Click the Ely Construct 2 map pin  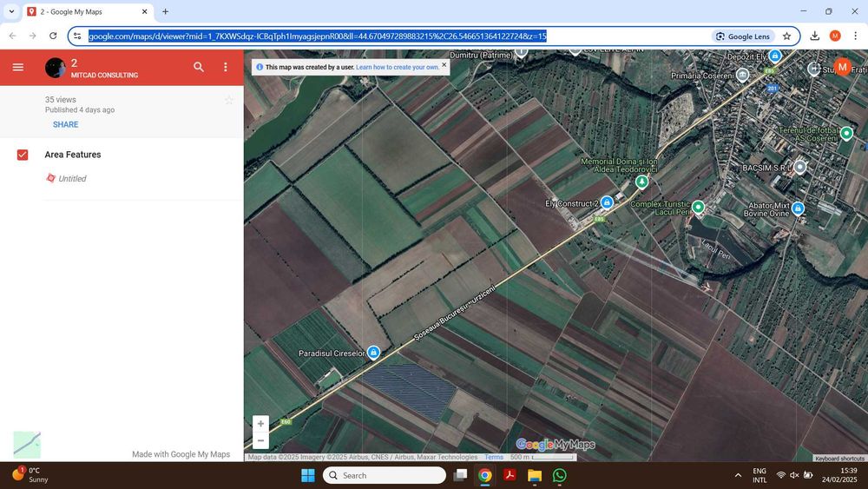pyautogui.click(x=607, y=202)
